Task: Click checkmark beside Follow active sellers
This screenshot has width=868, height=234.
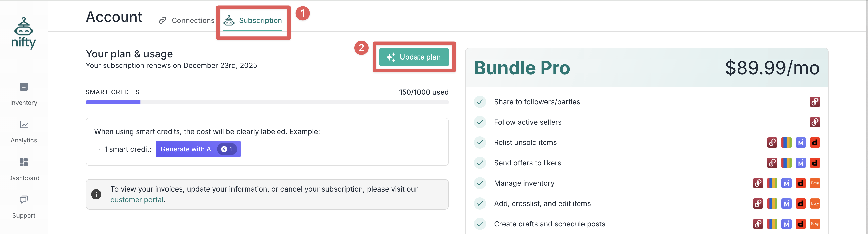Action: point(480,122)
